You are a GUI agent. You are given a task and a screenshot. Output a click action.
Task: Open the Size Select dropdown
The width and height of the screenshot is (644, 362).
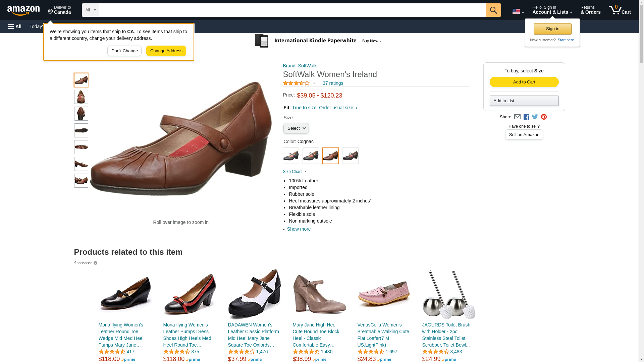click(x=296, y=128)
